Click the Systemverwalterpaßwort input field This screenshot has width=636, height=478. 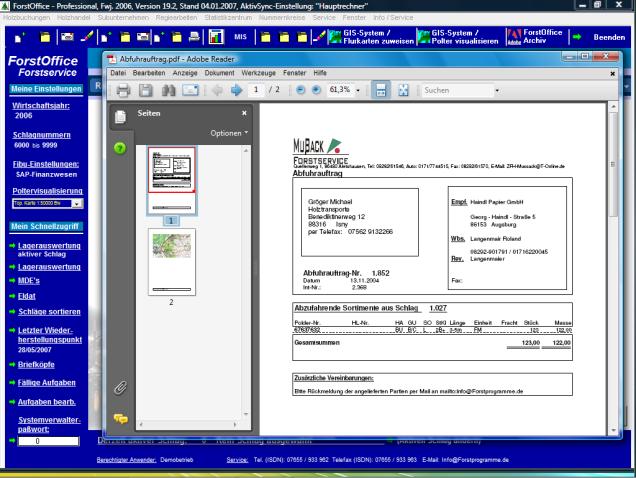(49, 441)
